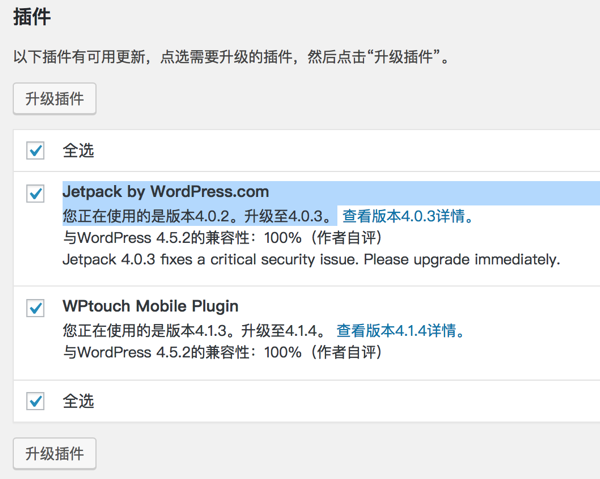The height and width of the screenshot is (479, 600).
Task: Click the 以下插件有可用更新 instruction text
Action: pos(231,57)
